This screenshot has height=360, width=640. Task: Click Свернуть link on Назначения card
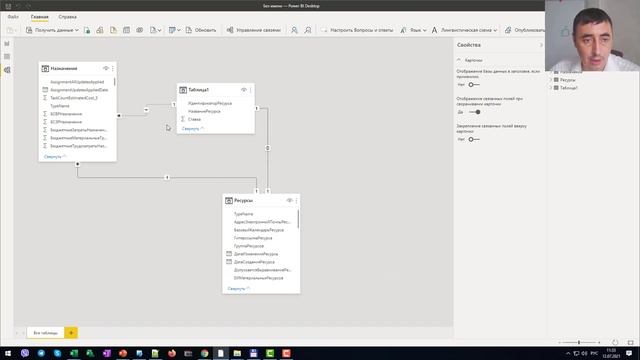55,157
